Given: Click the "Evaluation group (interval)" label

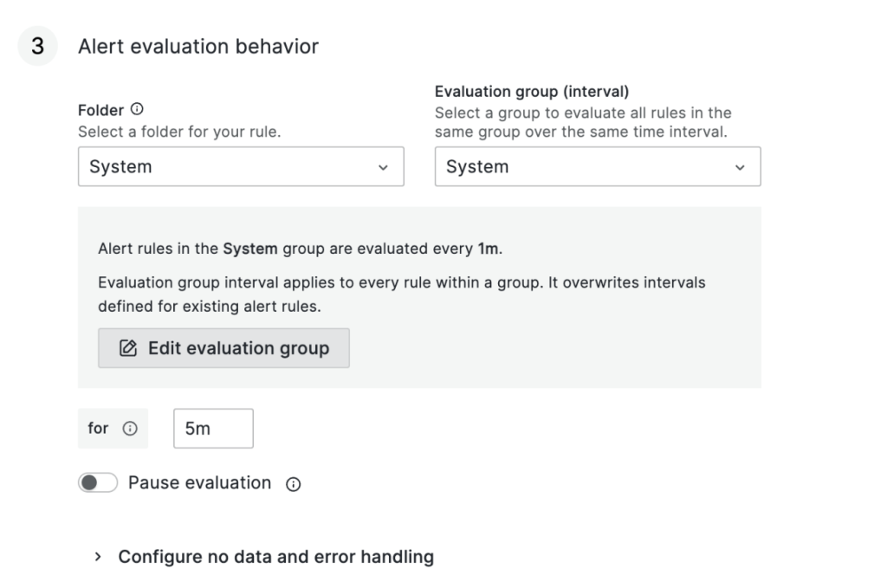Looking at the screenshot, I should 532,92.
